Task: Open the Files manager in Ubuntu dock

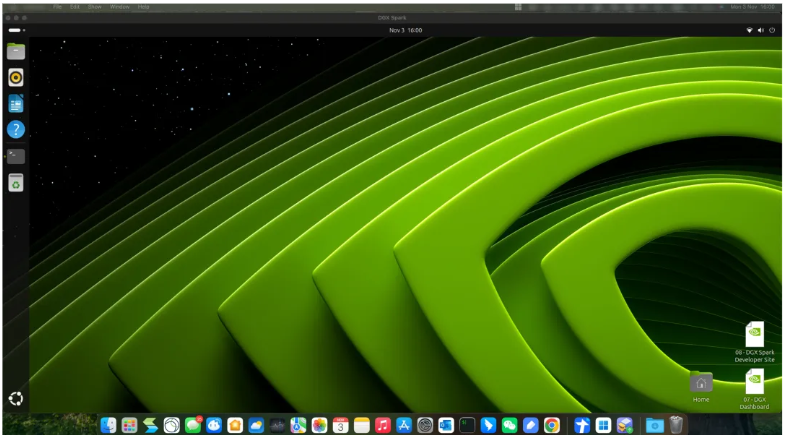Action: (16, 51)
